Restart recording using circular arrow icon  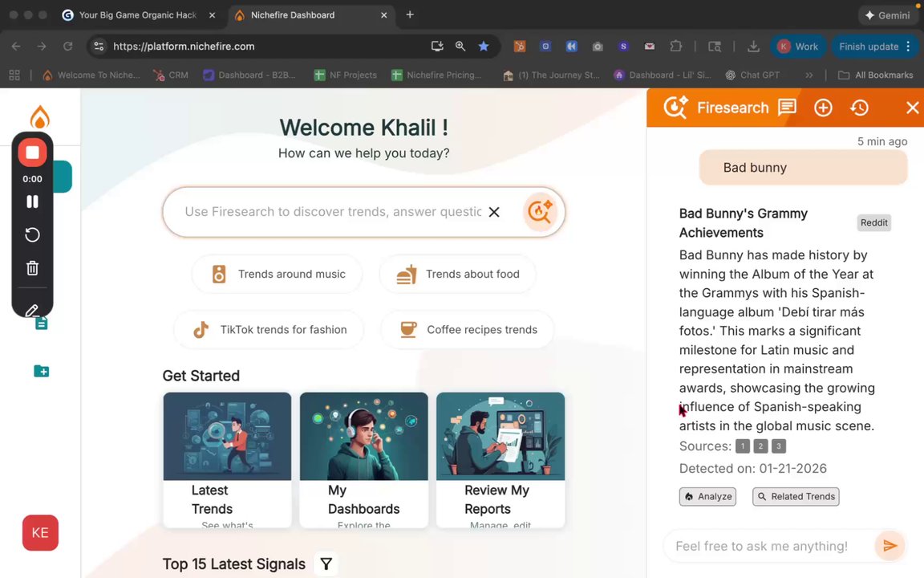point(32,234)
